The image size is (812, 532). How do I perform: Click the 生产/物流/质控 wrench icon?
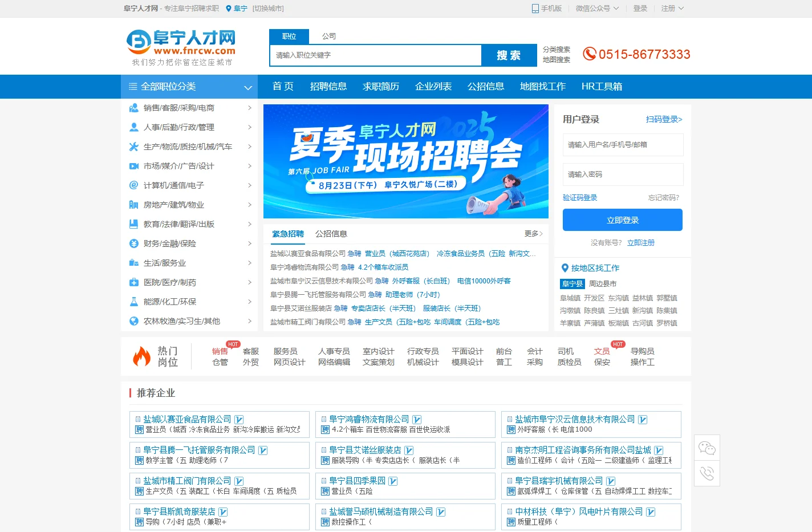134,147
